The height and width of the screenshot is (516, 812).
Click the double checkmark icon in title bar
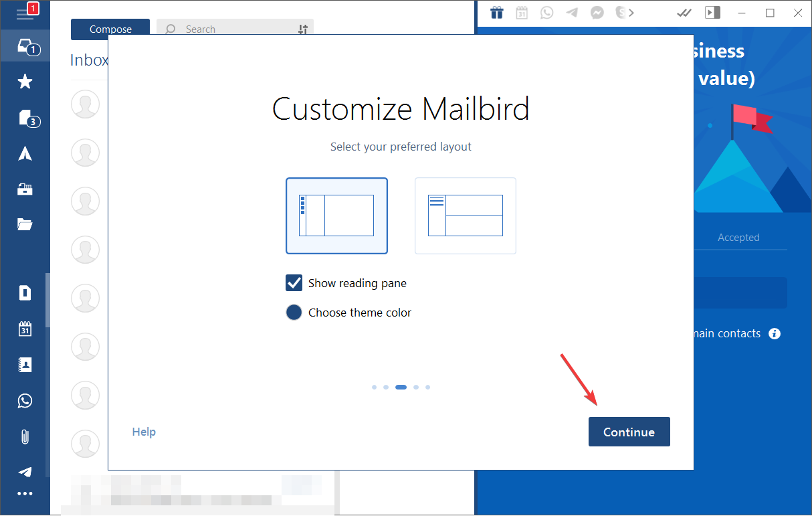[684, 13]
